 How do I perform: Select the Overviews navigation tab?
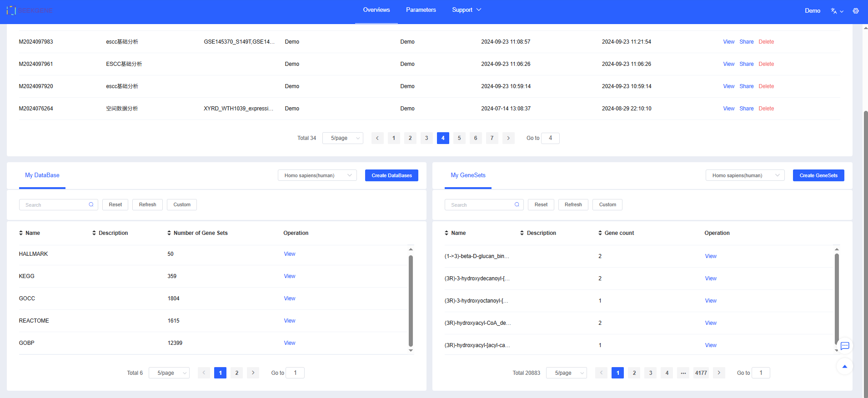[376, 10]
